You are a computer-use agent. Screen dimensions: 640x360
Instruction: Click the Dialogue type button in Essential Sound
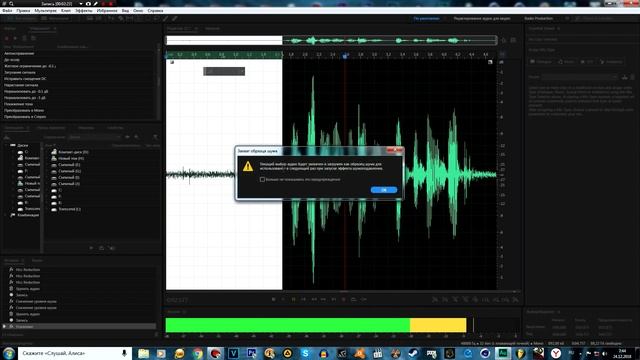541,62
